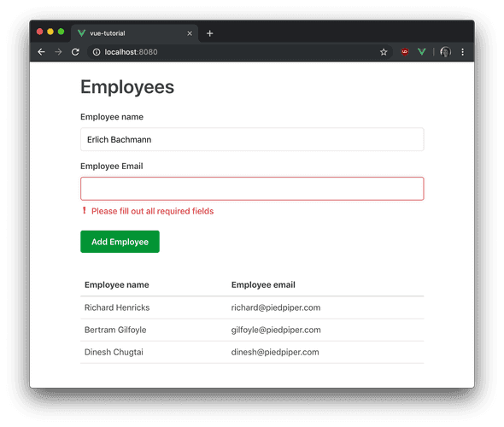This screenshot has width=504, height=427.
Task: Select the Richard Henricks table row
Action: 252,307
